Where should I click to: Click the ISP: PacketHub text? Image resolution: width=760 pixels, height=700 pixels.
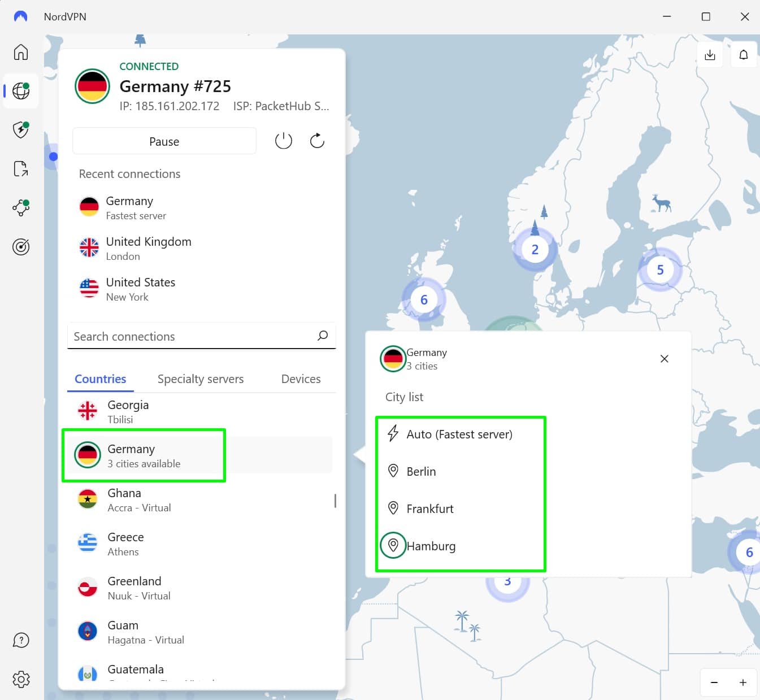point(281,106)
